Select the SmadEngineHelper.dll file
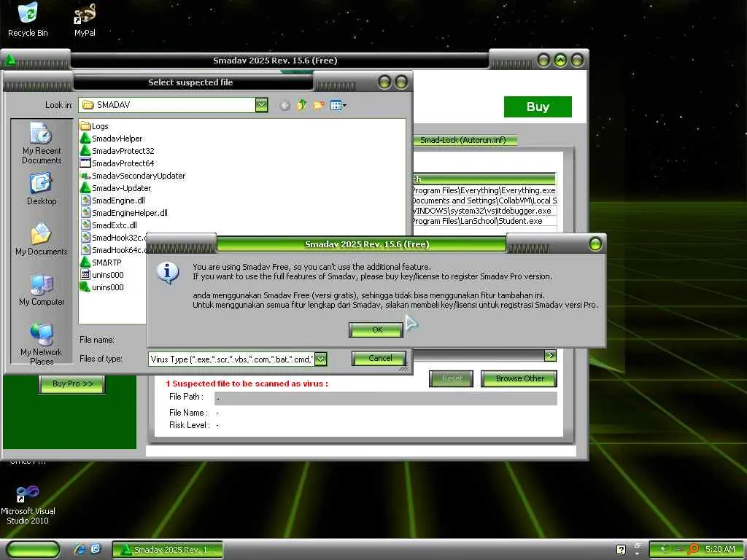This screenshot has height=560, width=747. (124, 213)
